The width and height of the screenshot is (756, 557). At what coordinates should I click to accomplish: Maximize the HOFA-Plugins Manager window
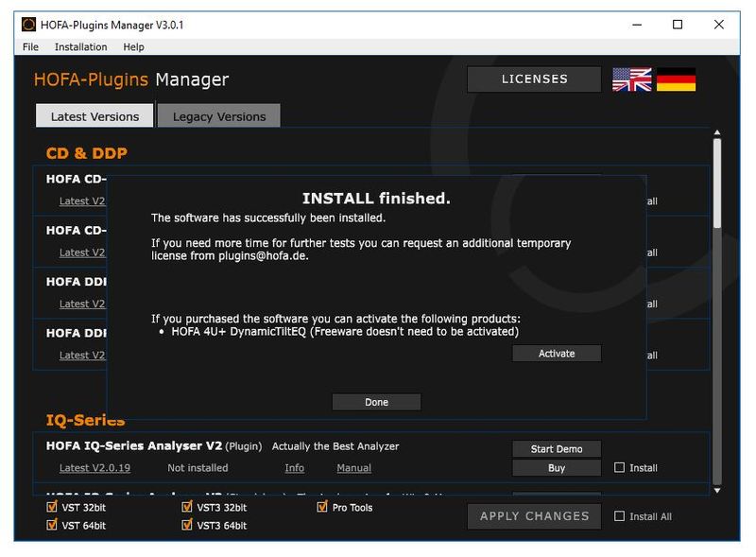pyautogui.click(x=678, y=25)
